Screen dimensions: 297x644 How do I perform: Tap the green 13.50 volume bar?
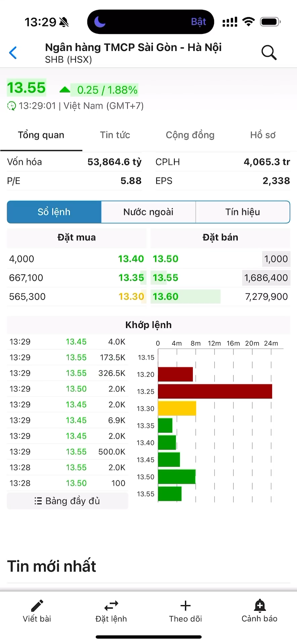177,477
